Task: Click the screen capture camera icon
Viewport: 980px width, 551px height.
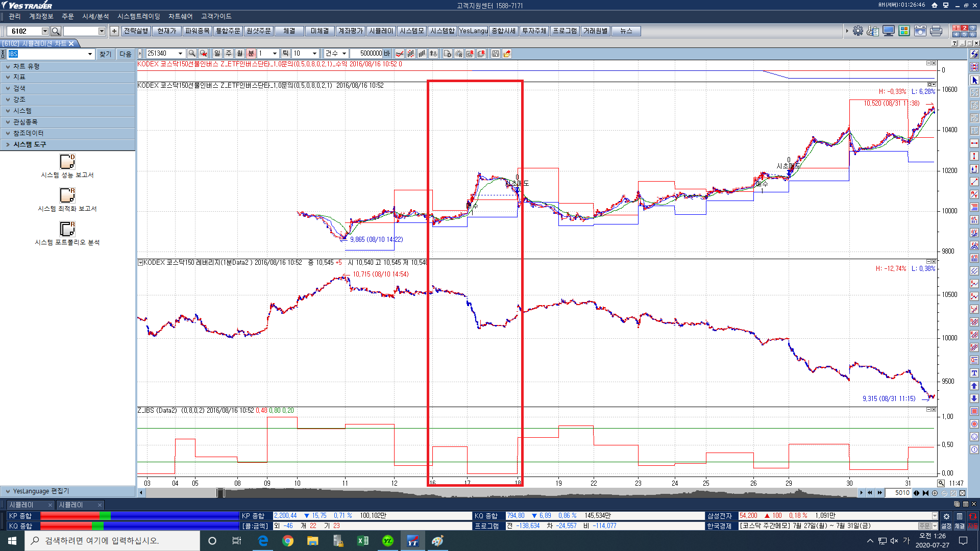Action: point(920,31)
